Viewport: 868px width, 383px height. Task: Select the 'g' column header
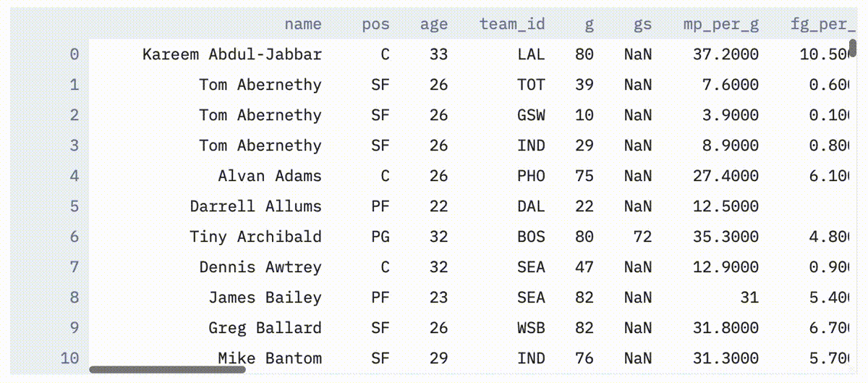coord(590,24)
